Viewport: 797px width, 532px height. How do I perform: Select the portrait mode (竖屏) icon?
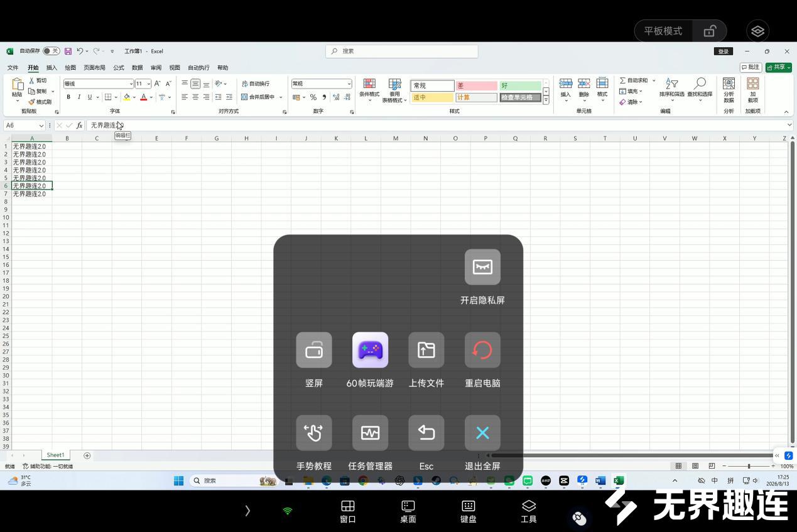point(314,350)
